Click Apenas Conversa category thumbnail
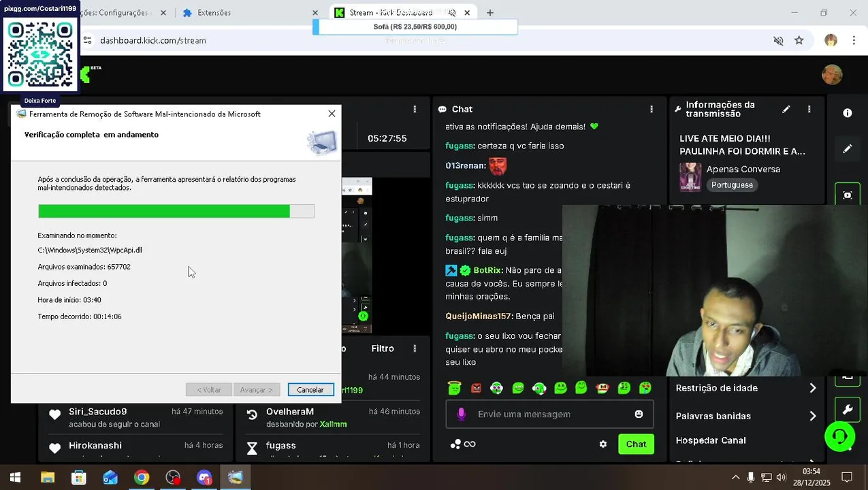 coord(690,177)
